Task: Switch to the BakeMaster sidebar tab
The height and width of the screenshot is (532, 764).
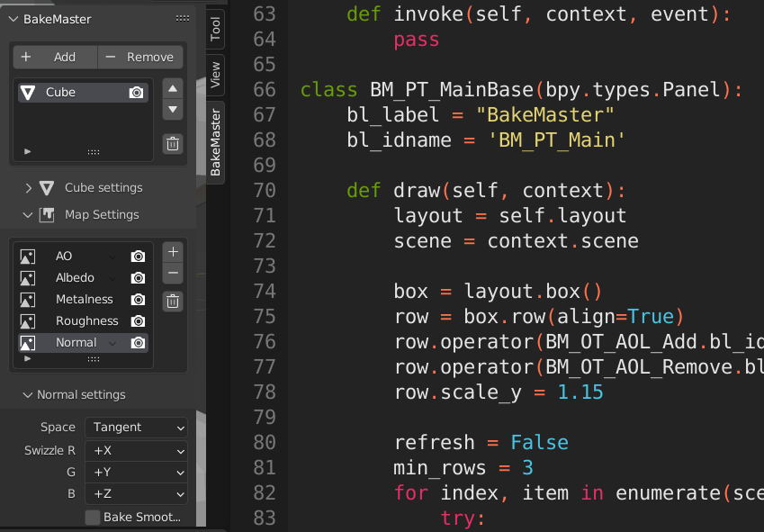Action: coord(215,142)
